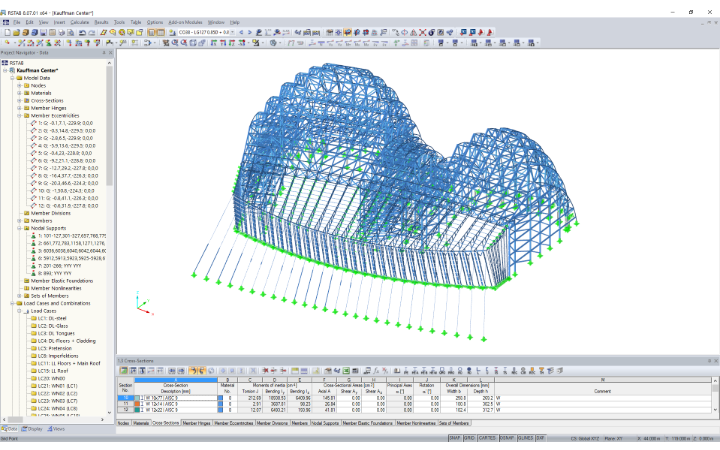The width and height of the screenshot is (720, 450).
Task: Expand the Member Hinges tree node
Action: [x=19, y=108]
